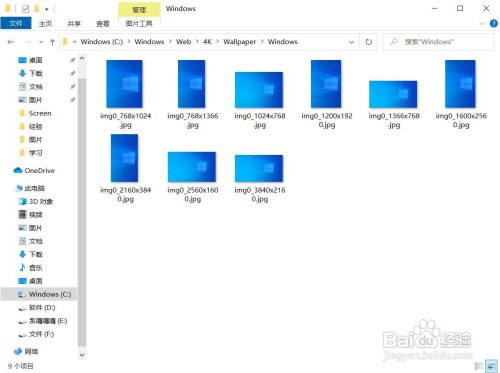Navigate to 4K in the breadcrumb

[x=207, y=42]
